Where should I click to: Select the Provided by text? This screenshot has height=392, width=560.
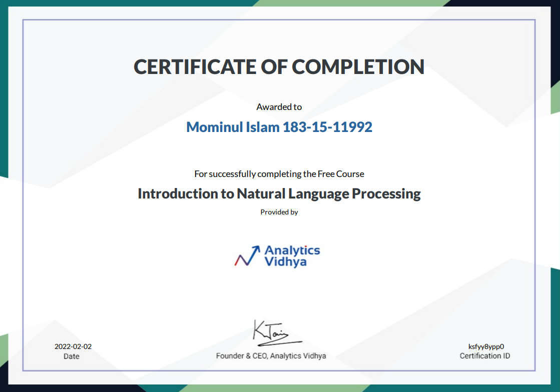(279, 212)
